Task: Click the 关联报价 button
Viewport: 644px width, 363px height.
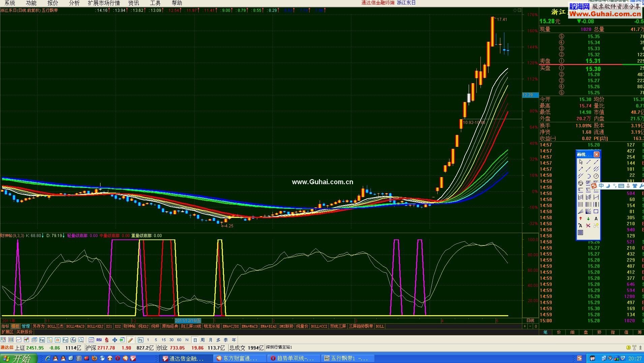Action: [x=25, y=332]
